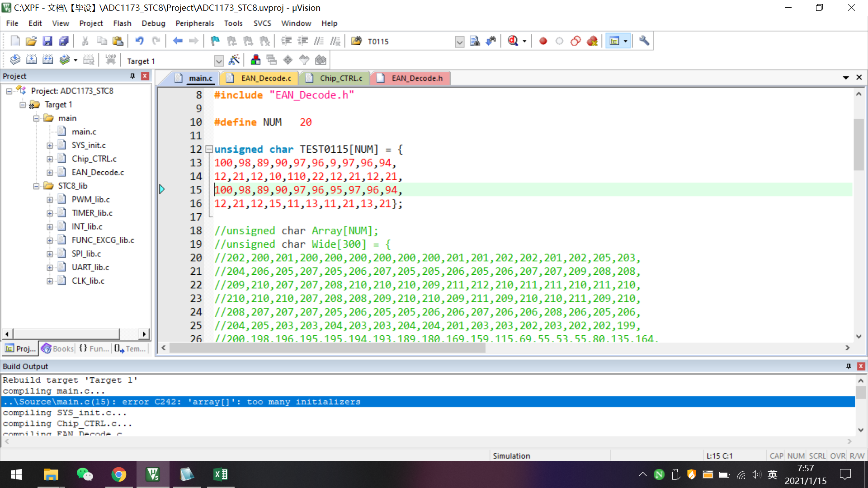Insert breakpoint with red circle icon

tap(543, 41)
